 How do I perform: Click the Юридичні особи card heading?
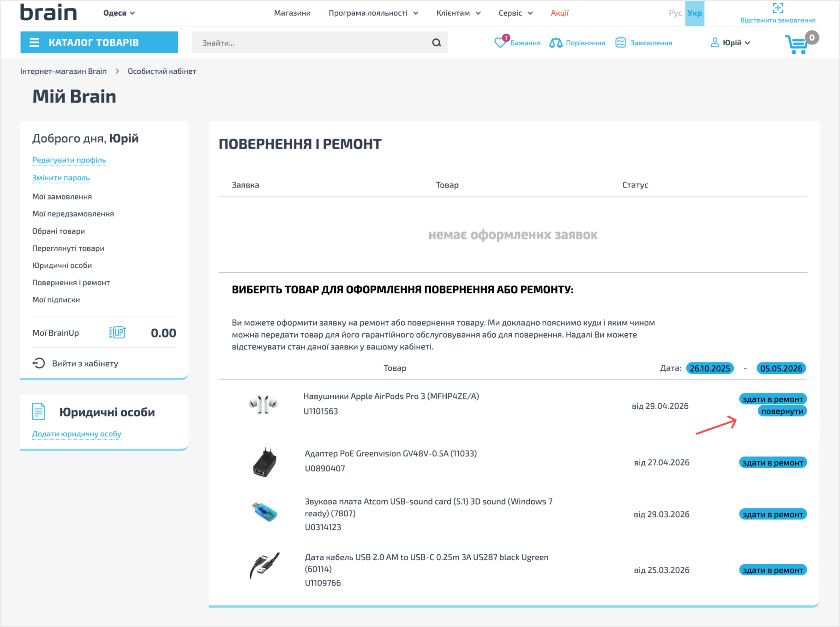107,412
